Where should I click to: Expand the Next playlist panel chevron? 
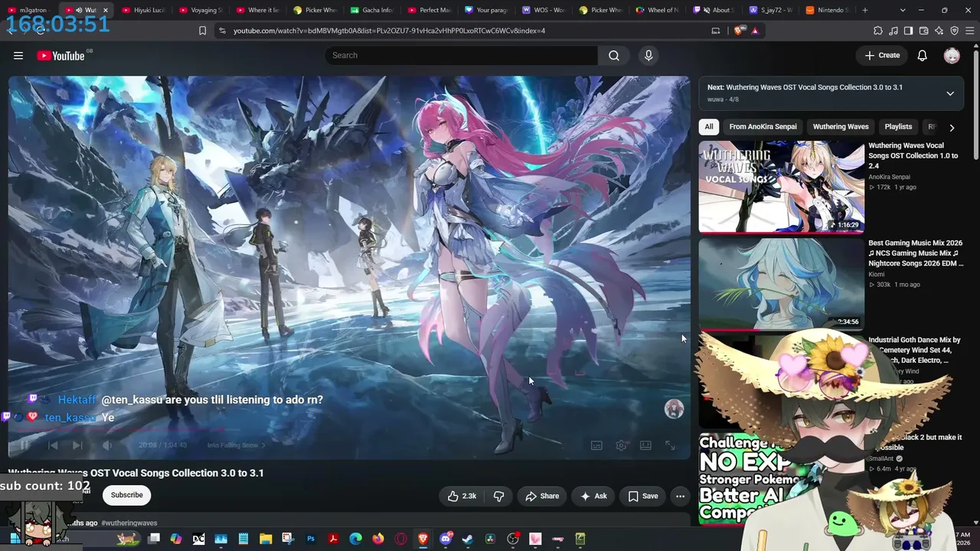(950, 93)
